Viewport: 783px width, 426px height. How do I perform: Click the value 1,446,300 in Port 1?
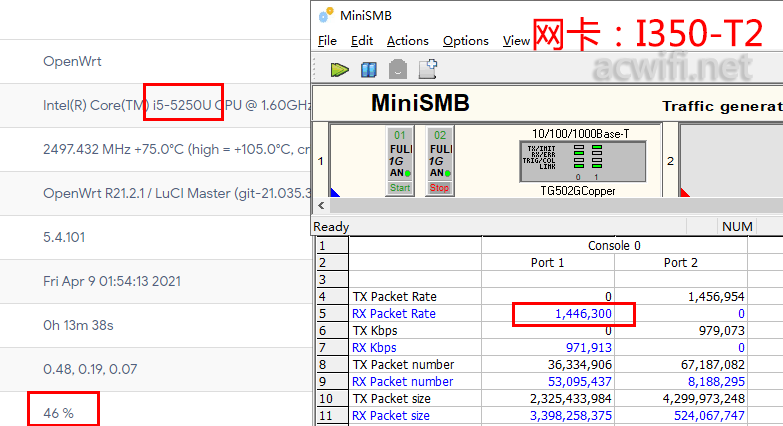[583, 314]
